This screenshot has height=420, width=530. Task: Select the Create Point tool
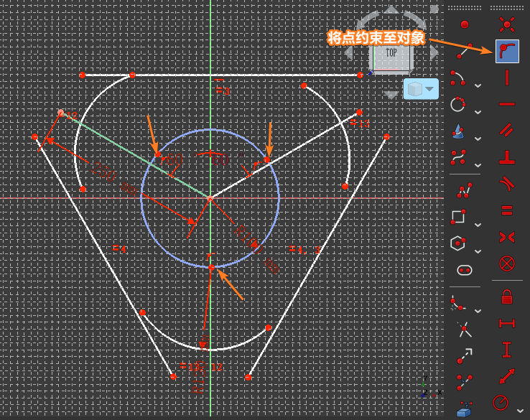(465, 24)
